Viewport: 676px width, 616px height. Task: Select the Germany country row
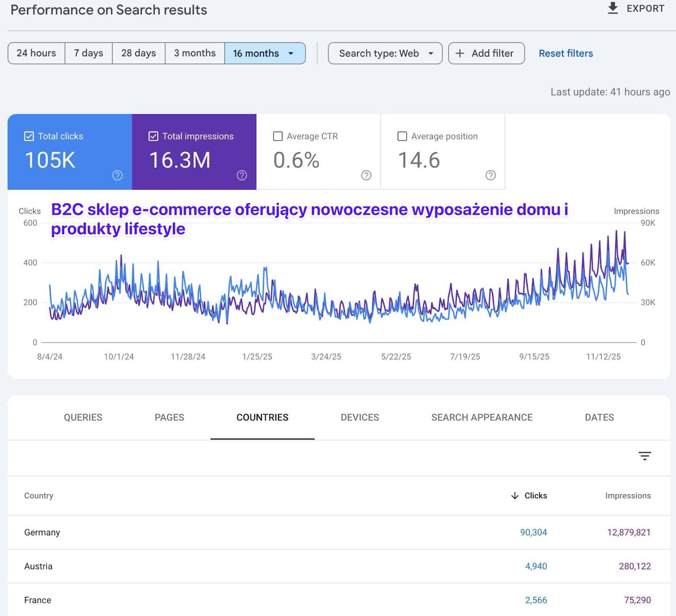tap(42, 532)
